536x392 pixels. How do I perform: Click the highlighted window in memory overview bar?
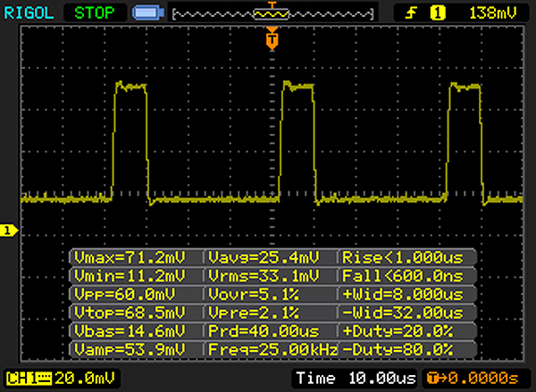pos(271,14)
